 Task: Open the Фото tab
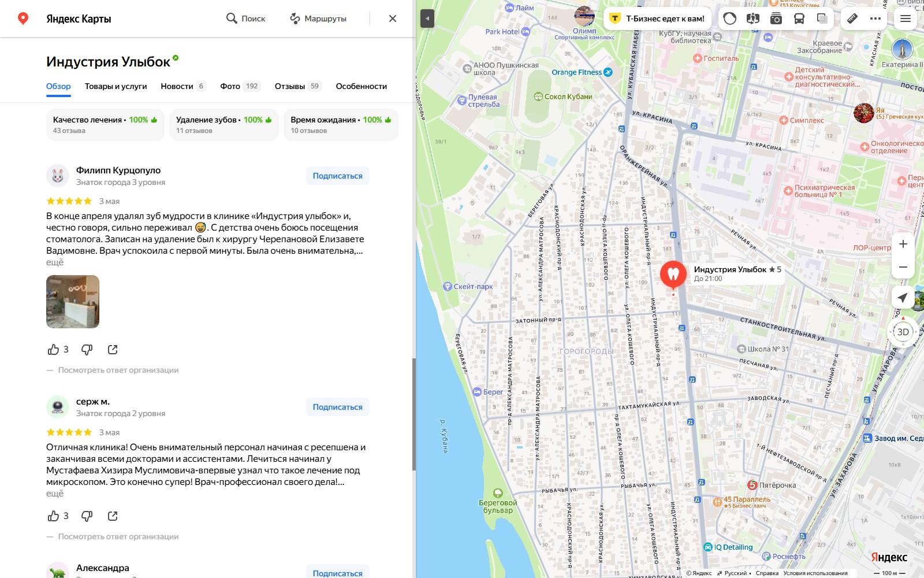240,86
